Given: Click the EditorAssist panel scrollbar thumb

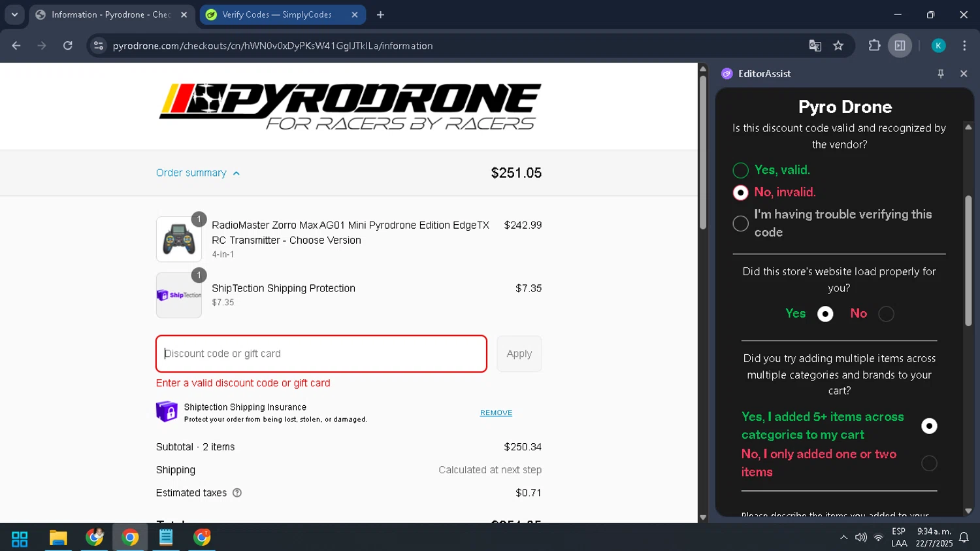Looking at the screenshot, I should (x=968, y=260).
